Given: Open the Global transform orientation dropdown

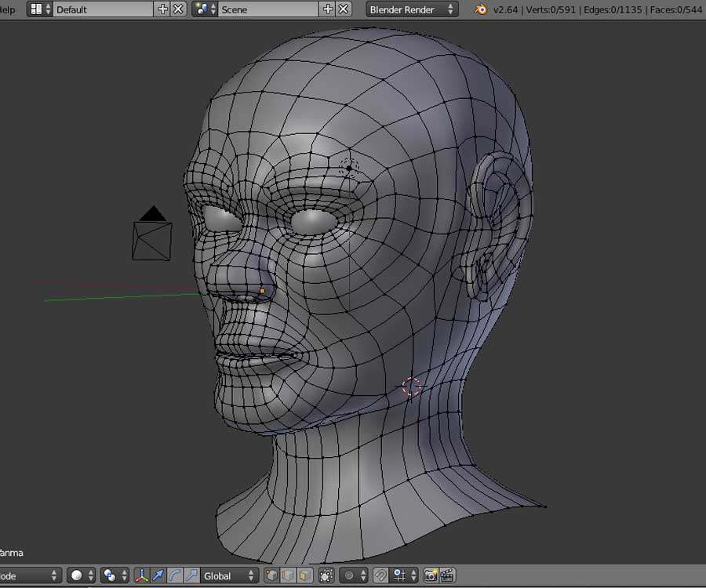Looking at the screenshot, I should [230, 575].
